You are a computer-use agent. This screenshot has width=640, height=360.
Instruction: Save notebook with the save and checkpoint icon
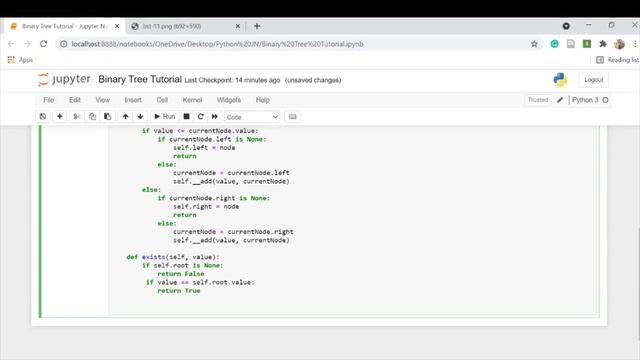tap(43, 117)
